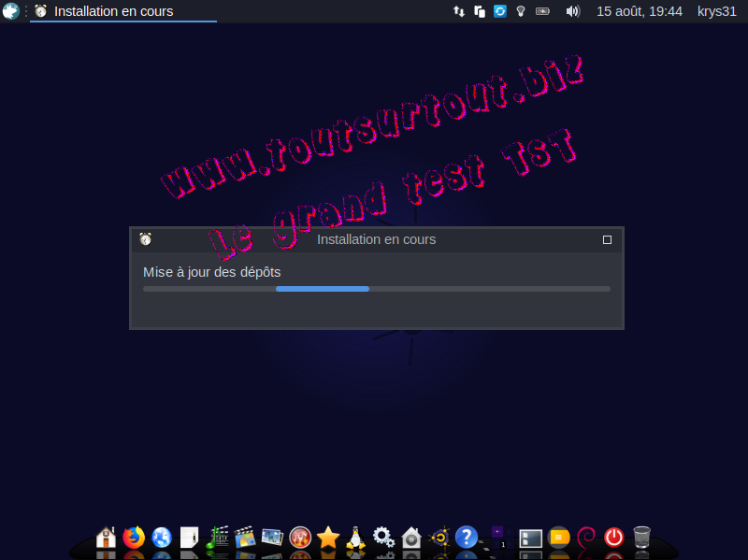Click the Mise à jour des dépôts progress bar
The width and height of the screenshot is (748, 560).
(377, 289)
